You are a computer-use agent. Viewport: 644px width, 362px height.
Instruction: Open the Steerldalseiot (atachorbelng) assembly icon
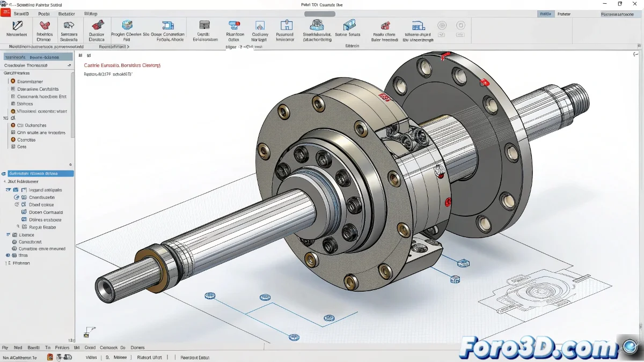316,25
